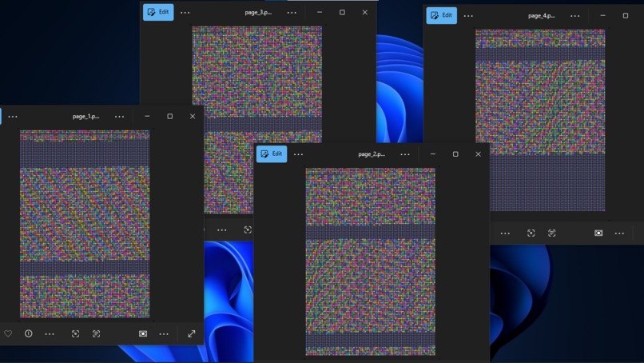This screenshot has width=644, height=363.
Task: Open more options beside Edit in page_2 window
Action: click(299, 154)
